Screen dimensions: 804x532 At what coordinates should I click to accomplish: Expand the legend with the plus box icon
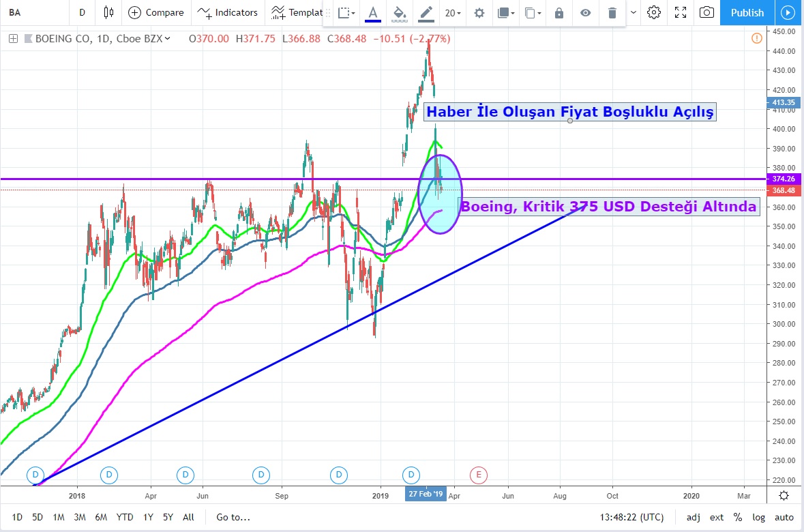[14, 38]
